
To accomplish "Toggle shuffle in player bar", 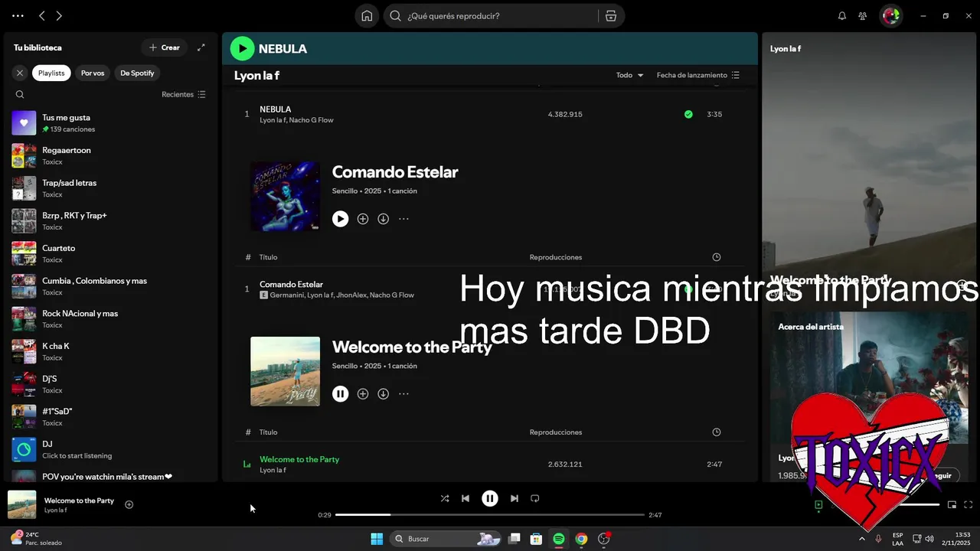I will tap(445, 498).
